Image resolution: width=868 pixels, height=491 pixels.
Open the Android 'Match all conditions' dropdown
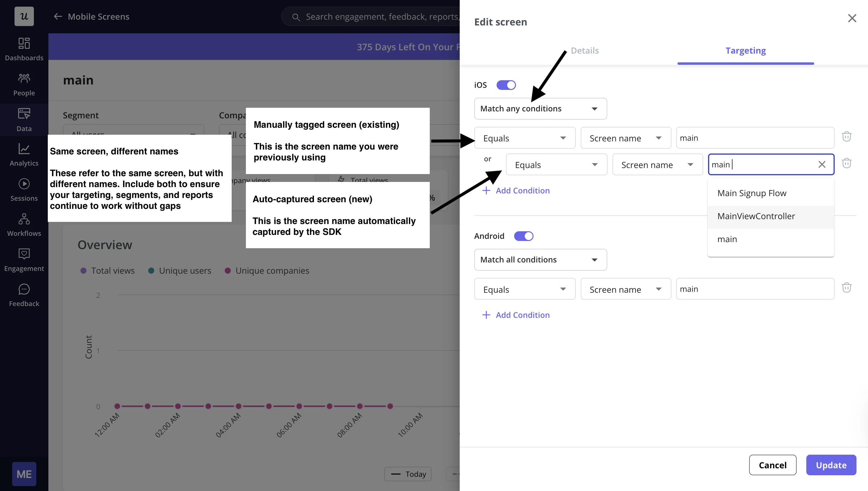540,260
